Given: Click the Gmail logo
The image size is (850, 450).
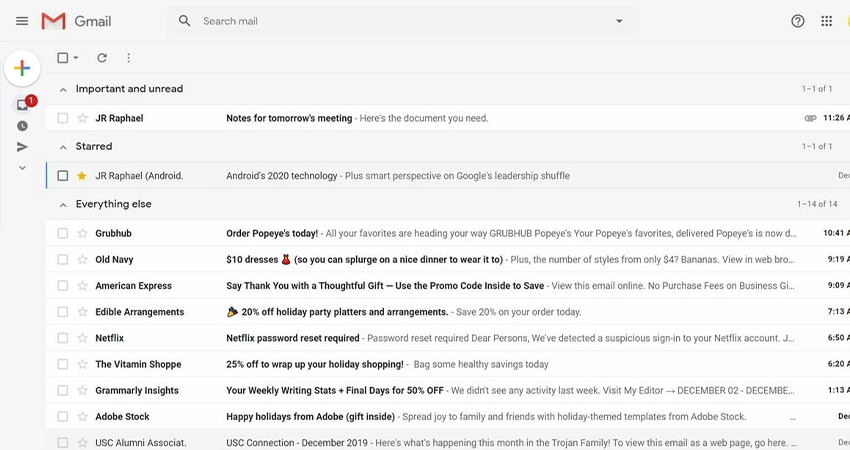Looking at the screenshot, I should click(x=76, y=21).
